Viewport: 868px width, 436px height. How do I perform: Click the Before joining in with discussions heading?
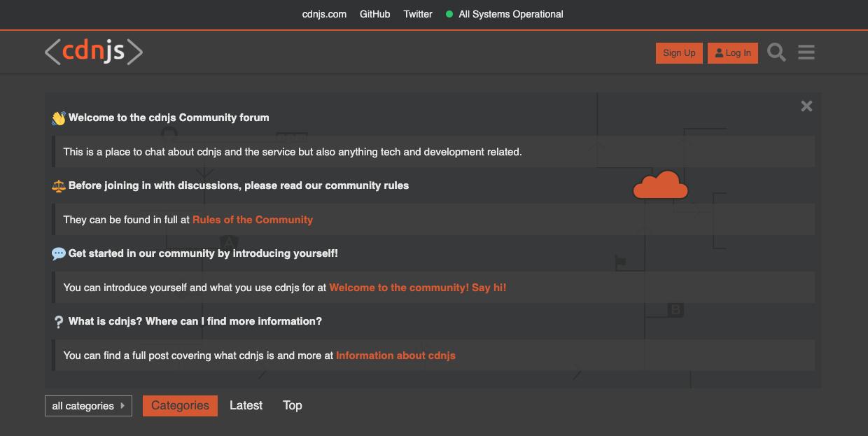pos(239,185)
